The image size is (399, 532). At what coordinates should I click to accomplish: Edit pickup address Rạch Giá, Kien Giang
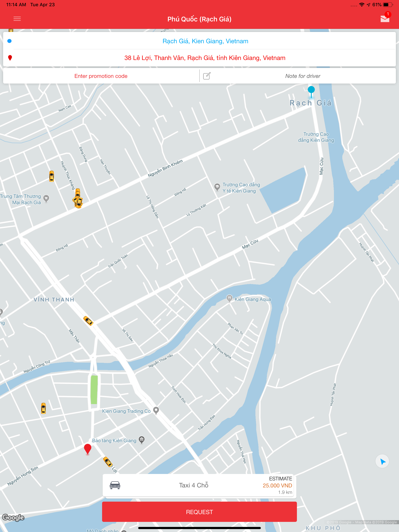point(205,41)
